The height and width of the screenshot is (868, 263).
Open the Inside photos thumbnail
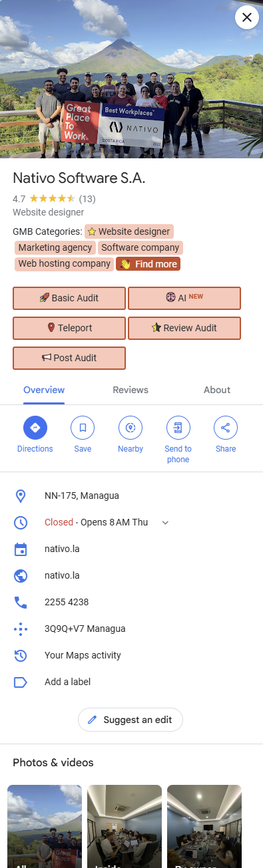click(x=125, y=826)
